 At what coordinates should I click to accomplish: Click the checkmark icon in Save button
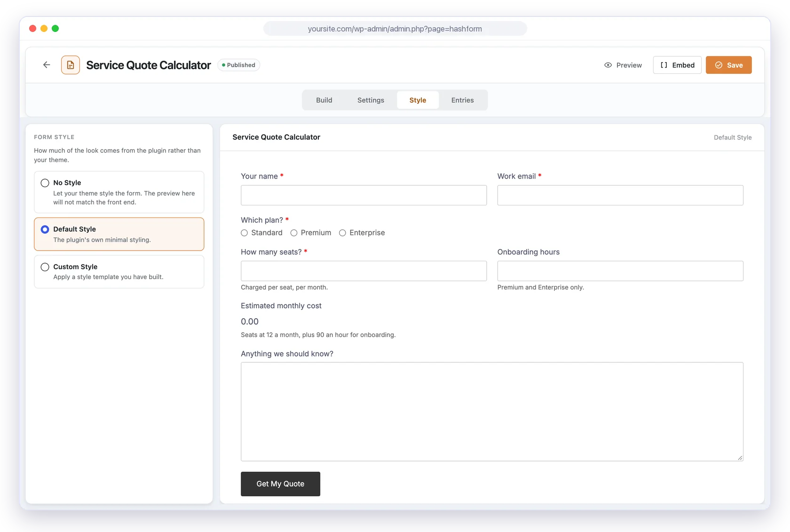719,65
